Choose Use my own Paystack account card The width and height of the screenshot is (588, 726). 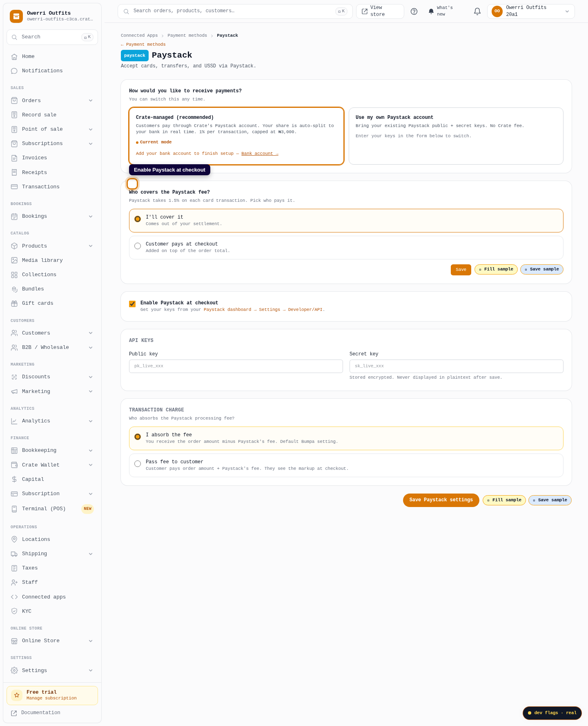456,136
